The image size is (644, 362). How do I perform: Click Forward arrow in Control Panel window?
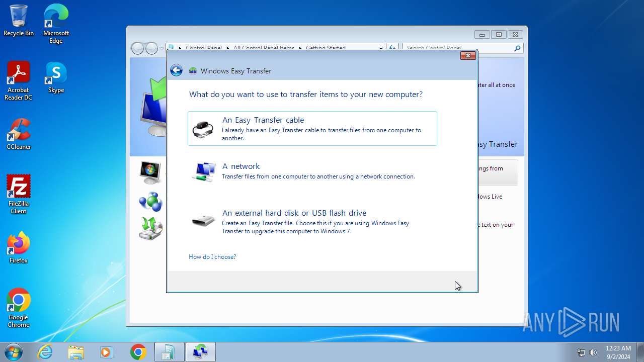pyautogui.click(x=151, y=48)
